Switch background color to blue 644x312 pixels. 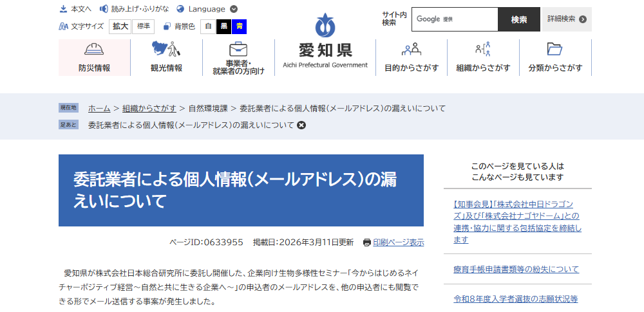(x=240, y=26)
